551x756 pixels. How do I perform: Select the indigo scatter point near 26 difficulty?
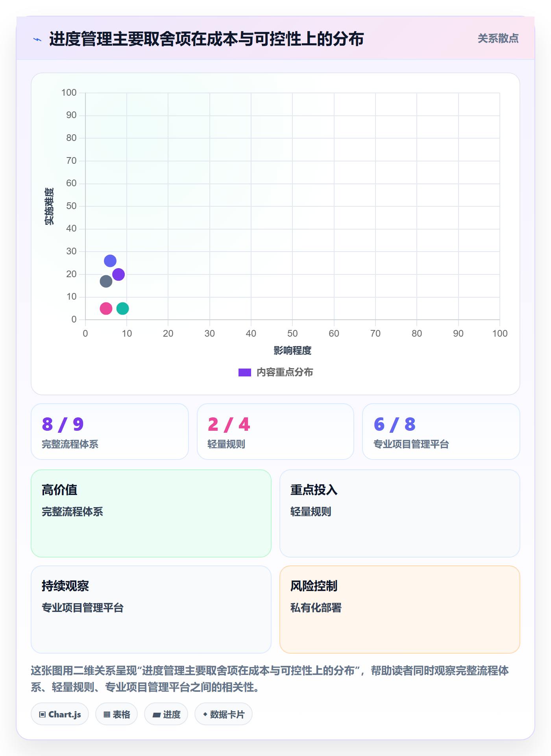pyautogui.click(x=110, y=261)
